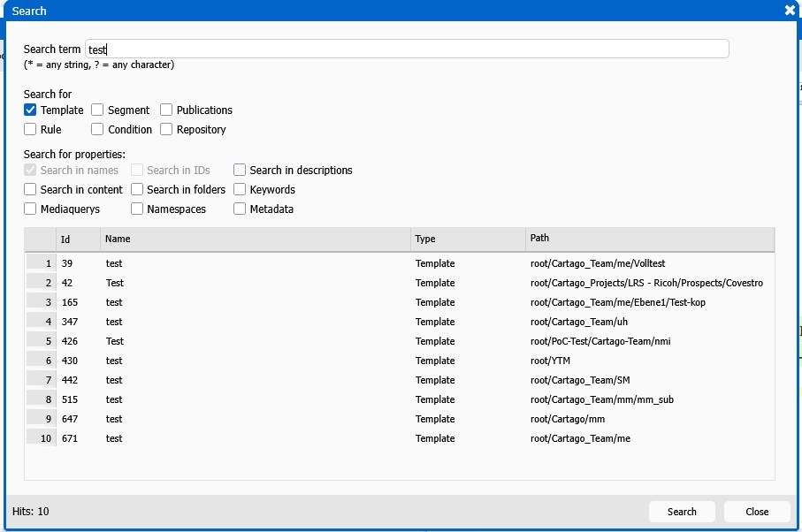
Task: Click into the Search term field
Action: tap(407, 49)
